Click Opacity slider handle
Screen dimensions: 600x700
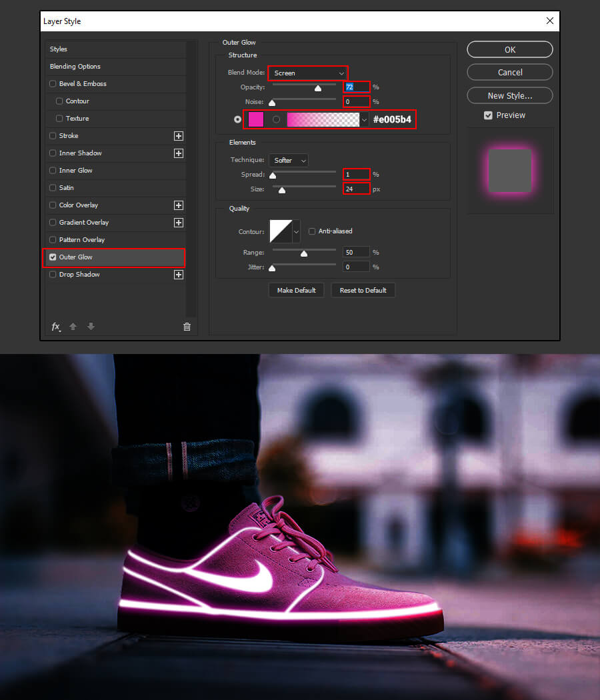pyautogui.click(x=318, y=89)
